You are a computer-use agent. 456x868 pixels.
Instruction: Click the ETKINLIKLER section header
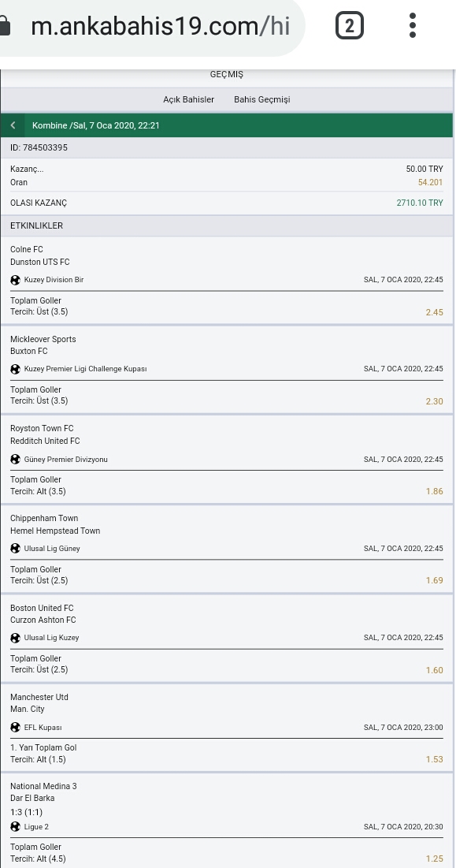coord(227,225)
